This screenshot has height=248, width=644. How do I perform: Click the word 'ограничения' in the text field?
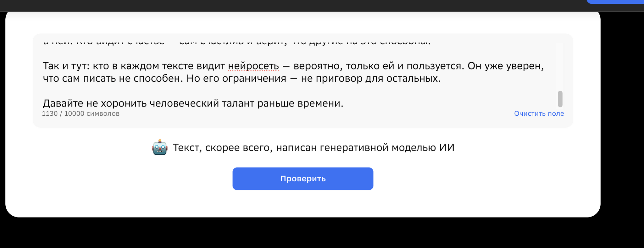coord(254,79)
